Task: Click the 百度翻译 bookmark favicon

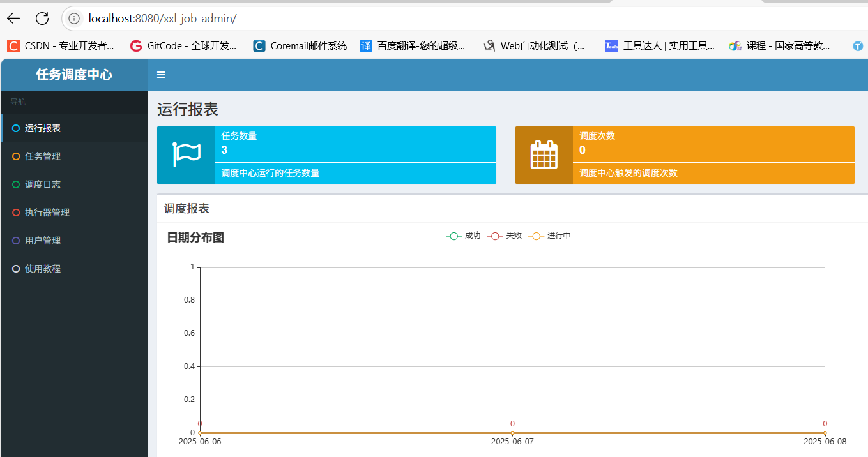Action: coord(366,46)
